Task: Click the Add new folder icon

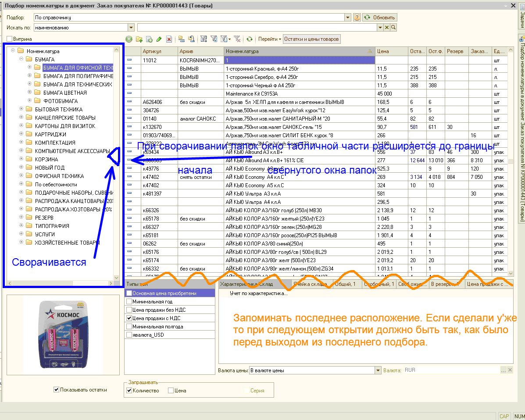Action: coord(139,39)
